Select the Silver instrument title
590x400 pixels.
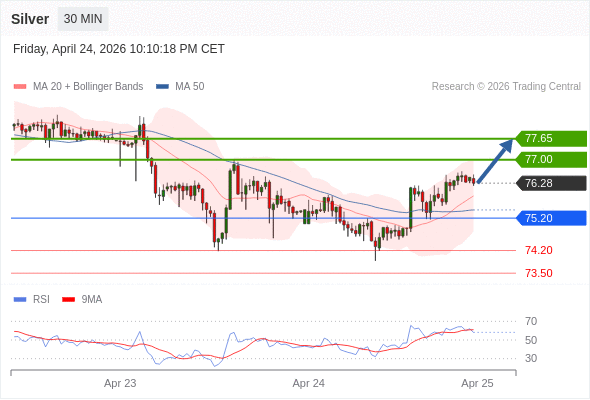(x=30, y=19)
